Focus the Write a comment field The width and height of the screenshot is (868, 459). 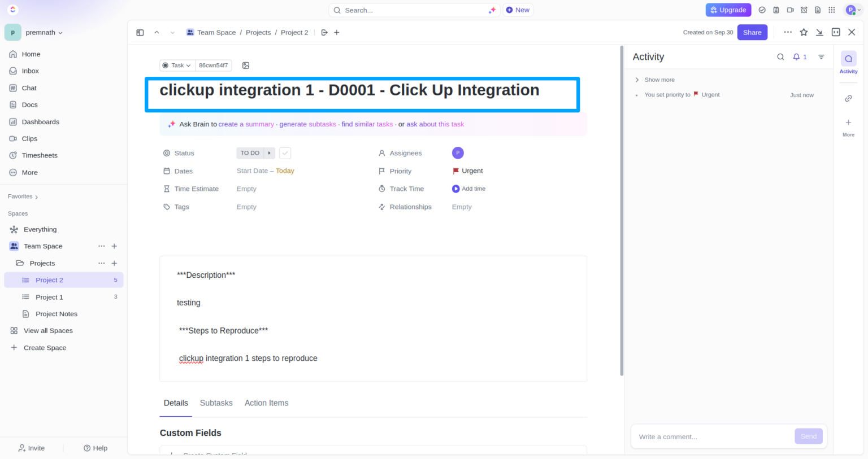(712, 436)
